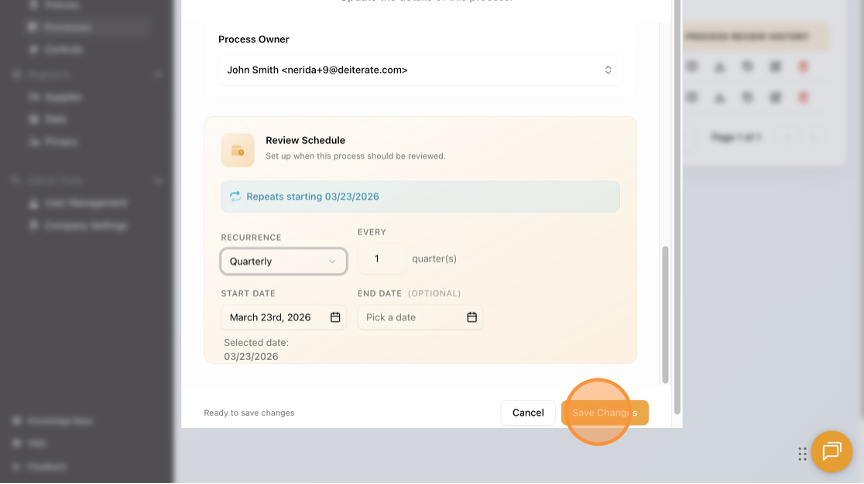Open the Recurrence Quarterly dropdown
The image size is (864, 484).
point(284,261)
